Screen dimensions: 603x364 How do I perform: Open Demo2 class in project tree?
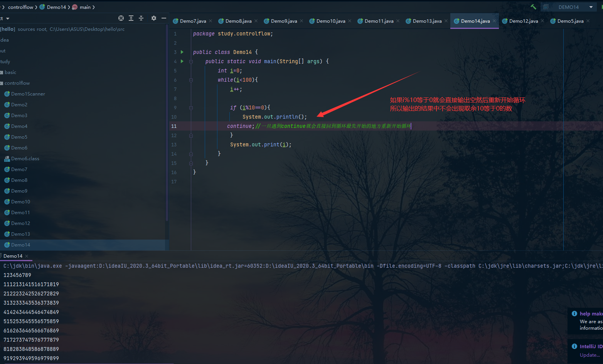click(x=19, y=104)
